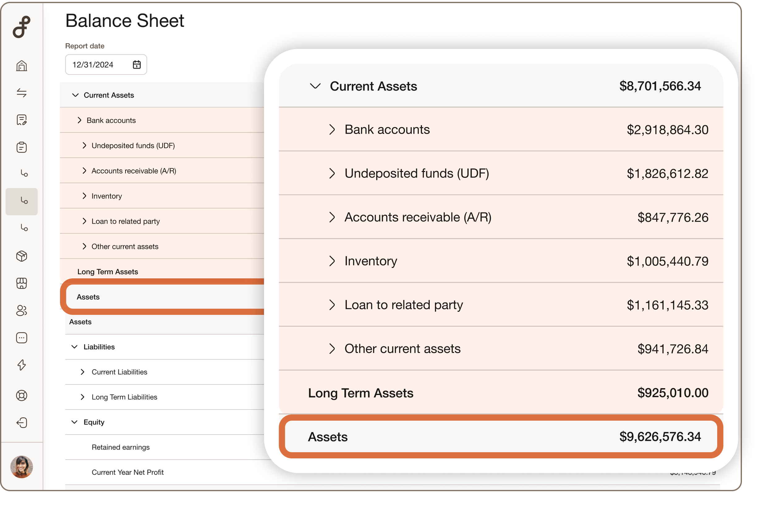Open the people contacts icon
Image resolution: width=758 pixels, height=532 pixels.
coord(21,311)
